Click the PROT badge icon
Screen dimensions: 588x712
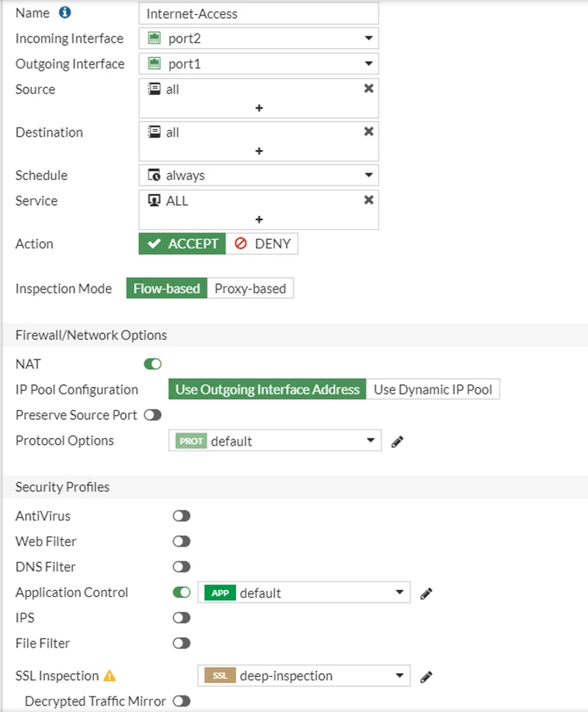[x=191, y=441]
